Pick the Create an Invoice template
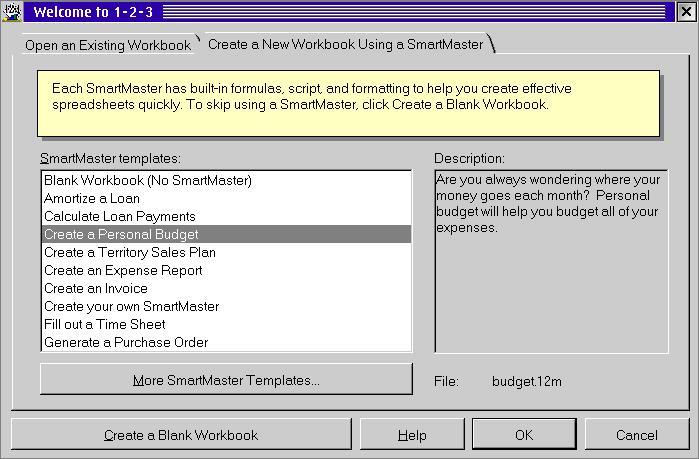 226,288
